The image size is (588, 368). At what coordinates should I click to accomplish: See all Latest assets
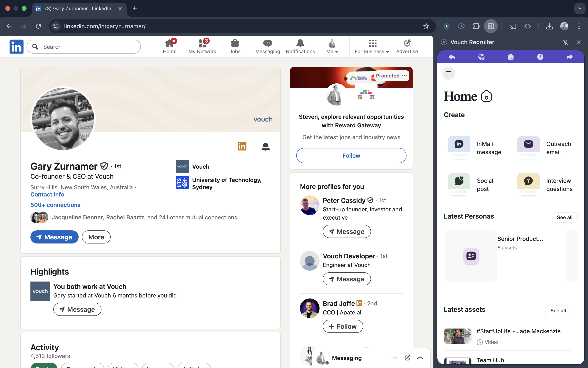pyautogui.click(x=558, y=311)
